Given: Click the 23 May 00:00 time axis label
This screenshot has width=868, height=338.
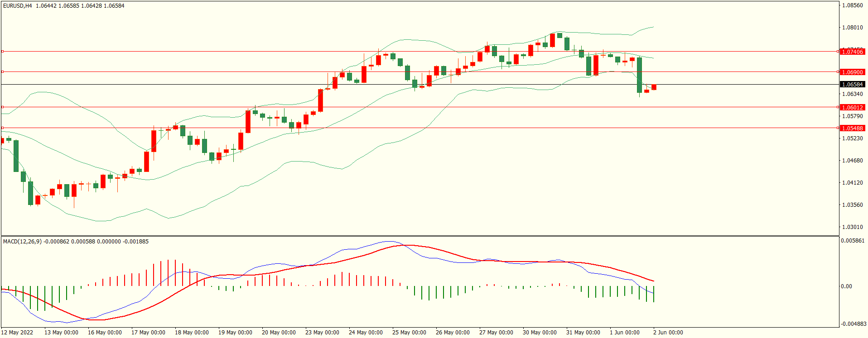Looking at the screenshot, I should pyautogui.click(x=322, y=333).
